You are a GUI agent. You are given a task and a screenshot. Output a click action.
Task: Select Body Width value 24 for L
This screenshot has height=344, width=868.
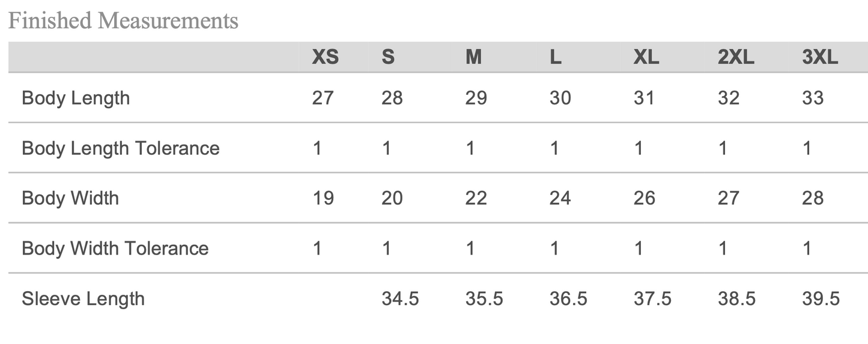pyautogui.click(x=560, y=198)
